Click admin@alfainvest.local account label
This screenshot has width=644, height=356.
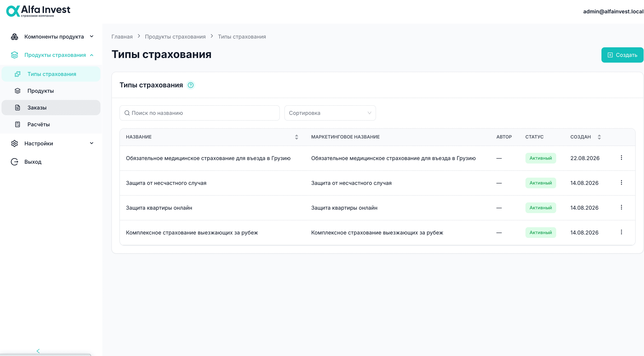coord(613,11)
